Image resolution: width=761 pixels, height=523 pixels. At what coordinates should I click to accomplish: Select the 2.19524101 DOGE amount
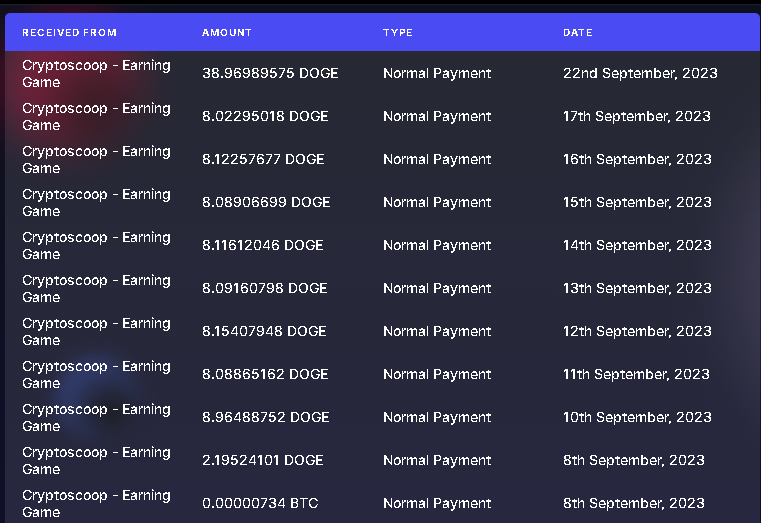[262, 460]
